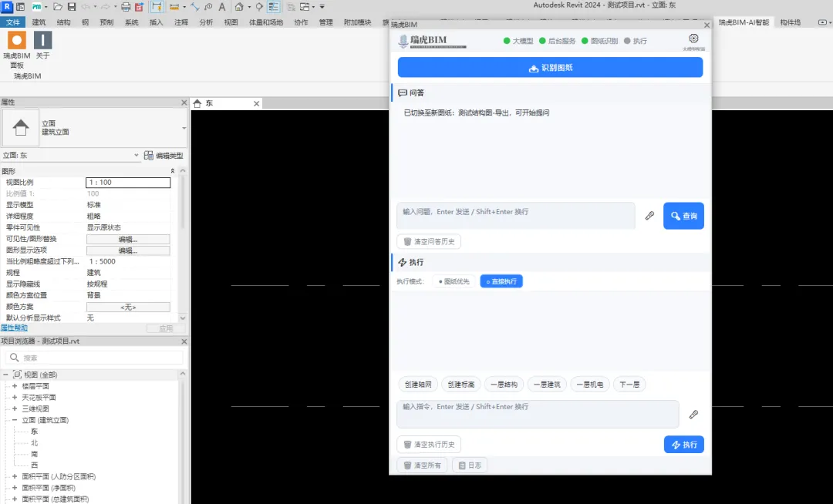Click the 识别图纸 blue button
The image size is (833, 504).
[551, 68]
